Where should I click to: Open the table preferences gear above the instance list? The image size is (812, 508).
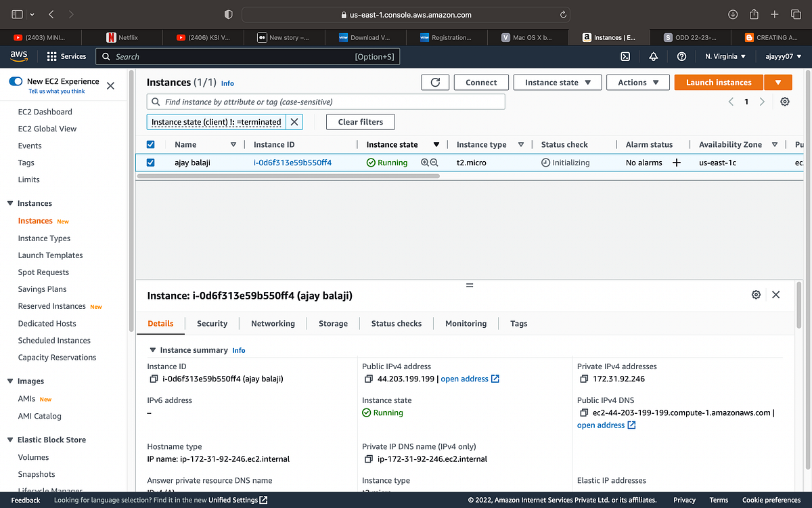[785, 100]
